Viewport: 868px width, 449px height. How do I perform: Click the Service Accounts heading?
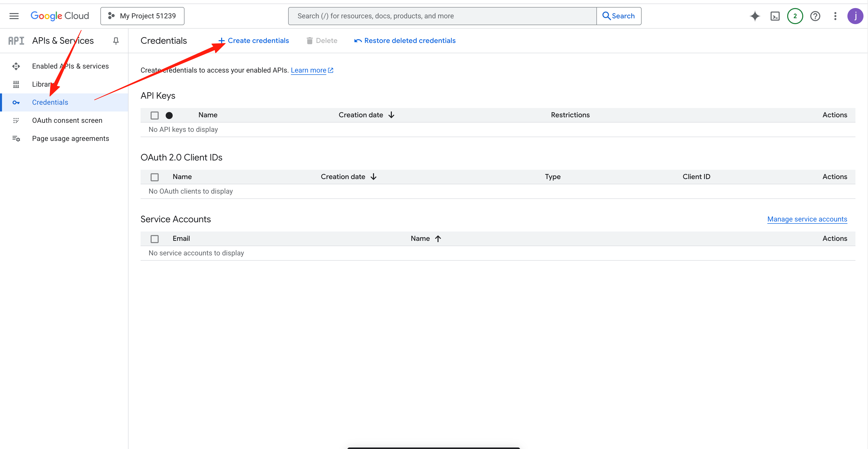coord(175,219)
